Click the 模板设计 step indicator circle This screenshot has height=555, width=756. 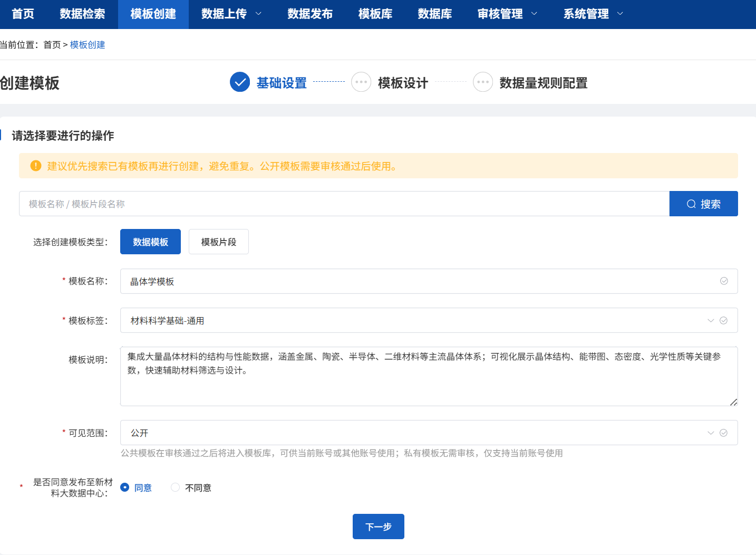(361, 82)
